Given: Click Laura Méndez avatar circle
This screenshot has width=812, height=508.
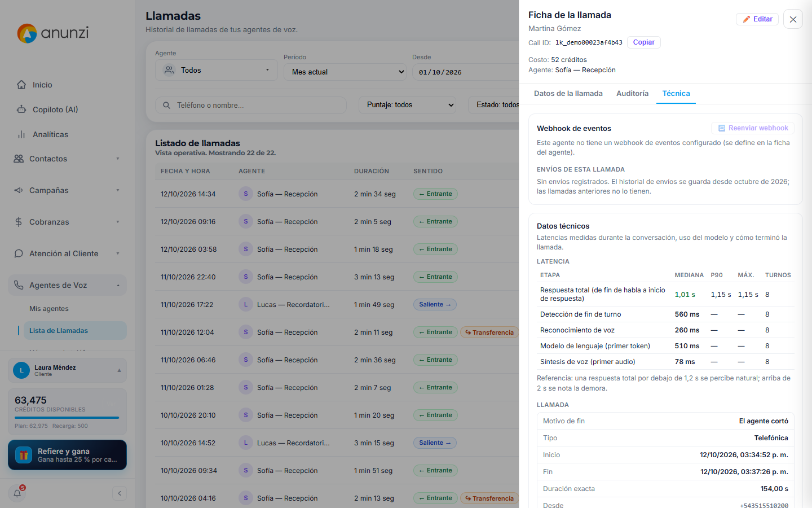Looking at the screenshot, I should pyautogui.click(x=21, y=371).
